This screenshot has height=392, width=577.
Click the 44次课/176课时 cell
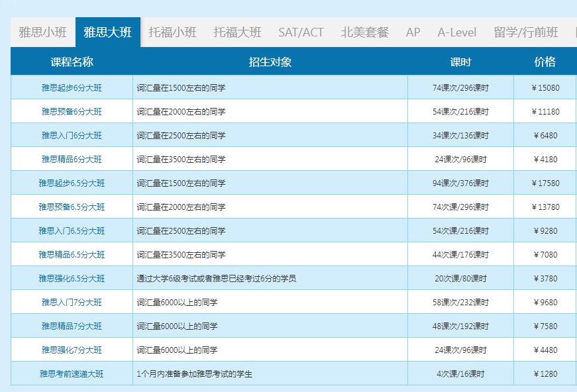pyautogui.click(x=460, y=254)
